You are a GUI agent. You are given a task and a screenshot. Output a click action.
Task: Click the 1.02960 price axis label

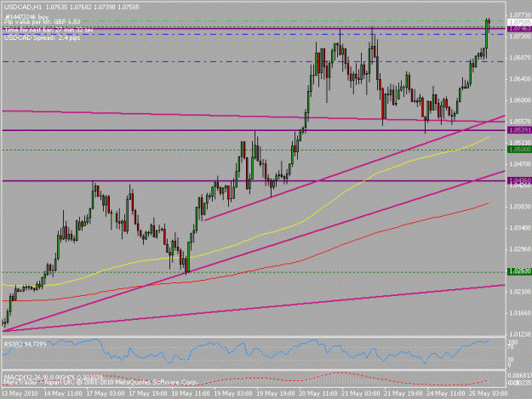(518, 249)
